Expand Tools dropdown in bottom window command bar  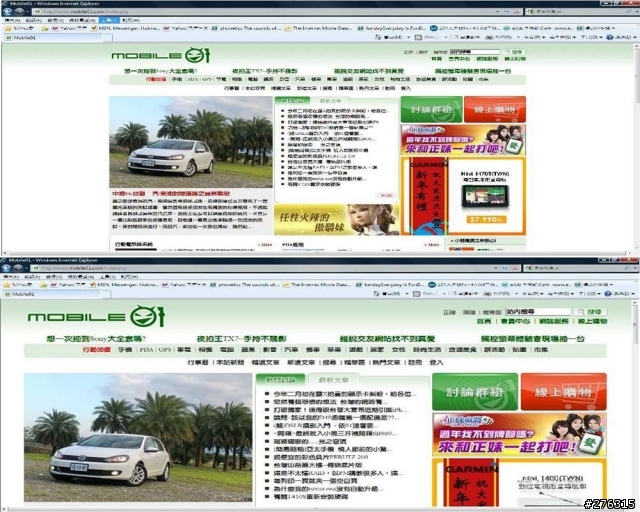[x=589, y=294]
